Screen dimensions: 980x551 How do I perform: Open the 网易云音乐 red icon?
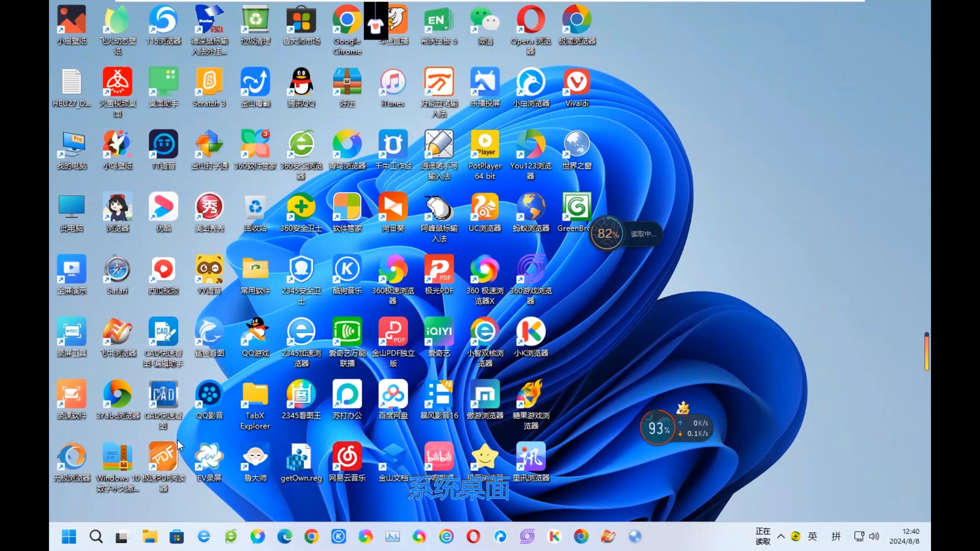tap(347, 462)
